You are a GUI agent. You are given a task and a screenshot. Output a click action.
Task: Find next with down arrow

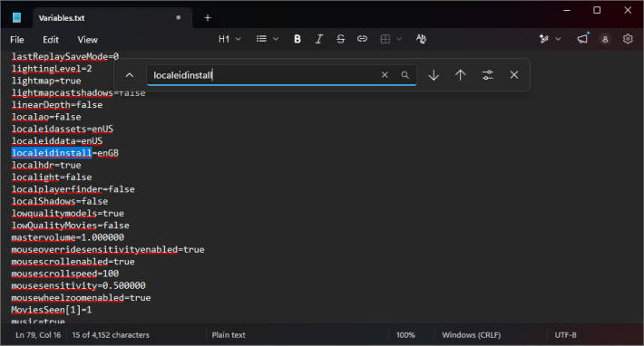(x=434, y=75)
